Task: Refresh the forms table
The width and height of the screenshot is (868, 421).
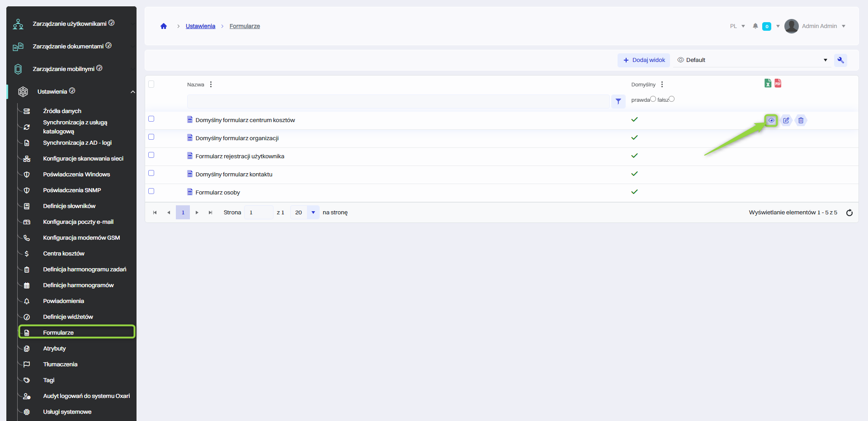Action: click(849, 213)
